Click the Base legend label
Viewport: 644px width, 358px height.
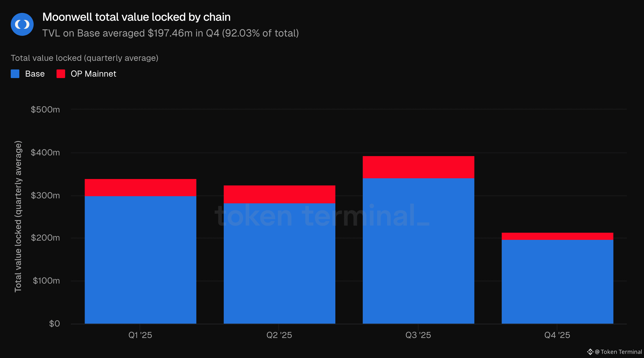[x=35, y=74]
